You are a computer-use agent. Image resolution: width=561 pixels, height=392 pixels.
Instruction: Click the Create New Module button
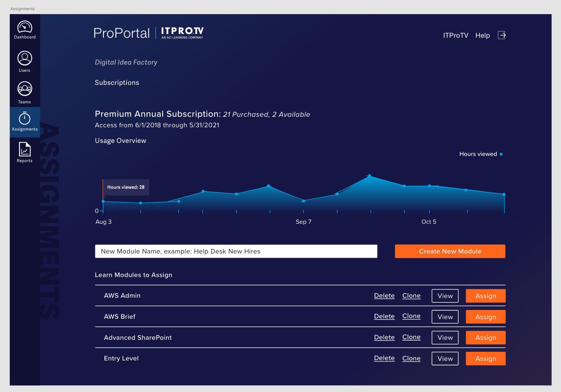(450, 251)
